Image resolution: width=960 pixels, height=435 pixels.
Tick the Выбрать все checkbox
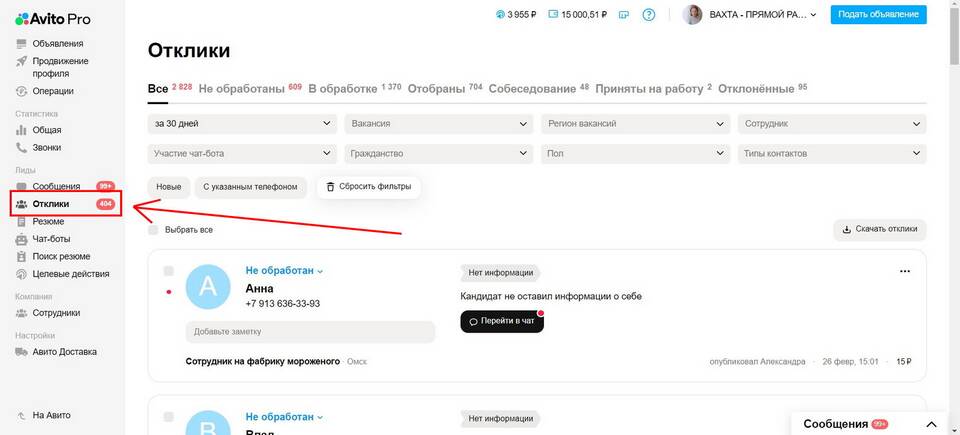point(153,230)
